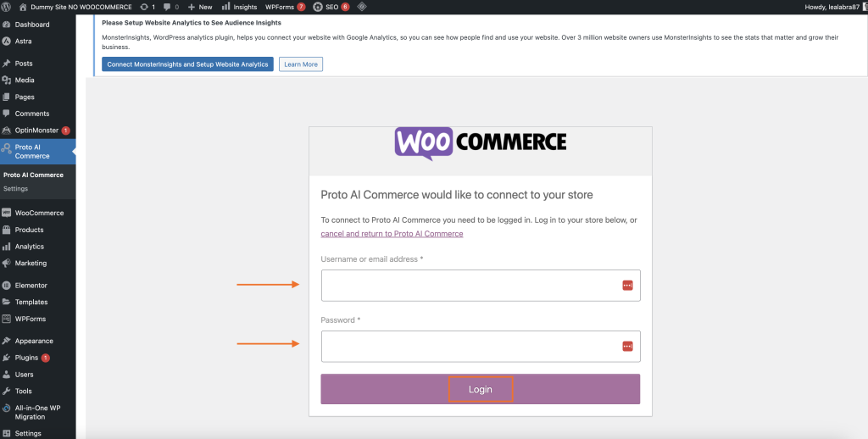Image resolution: width=868 pixels, height=439 pixels.
Task: Click password manager icon in password field
Action: tap(627, 346)
